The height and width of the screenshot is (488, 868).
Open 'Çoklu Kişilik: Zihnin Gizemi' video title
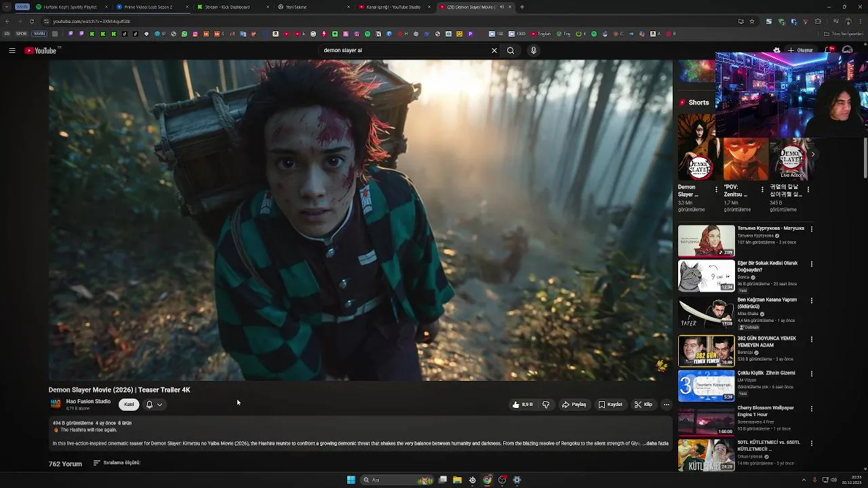click(x=766, y=373)
